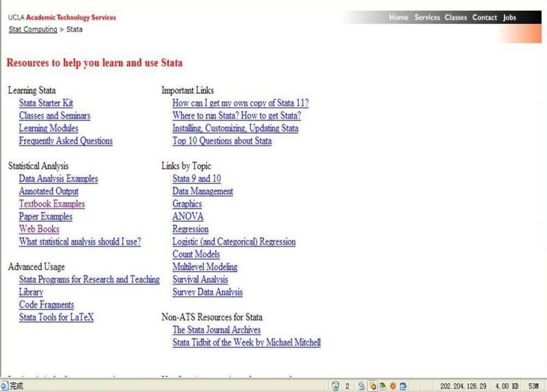Open How can I get Stata 11 link

point(241,103)
